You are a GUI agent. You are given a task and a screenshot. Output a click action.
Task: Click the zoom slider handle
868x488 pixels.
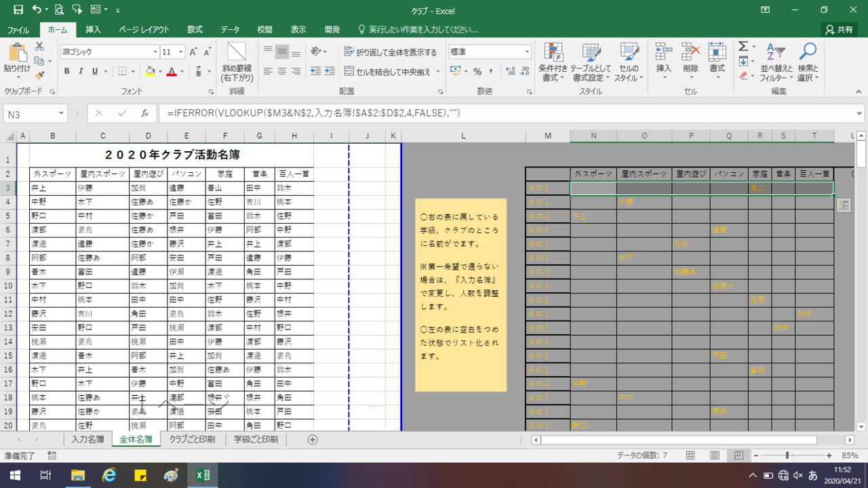point(787,455)
